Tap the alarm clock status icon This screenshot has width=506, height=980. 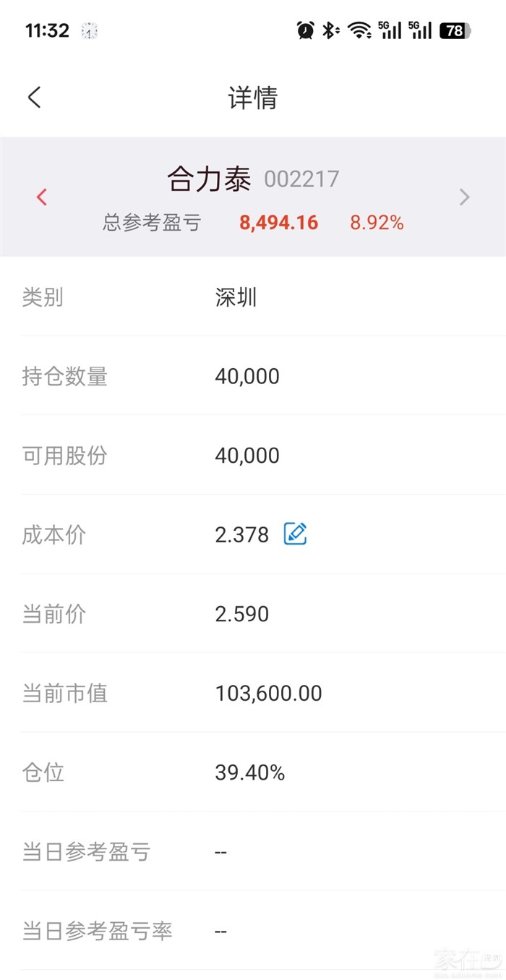(x=306, y=30)
